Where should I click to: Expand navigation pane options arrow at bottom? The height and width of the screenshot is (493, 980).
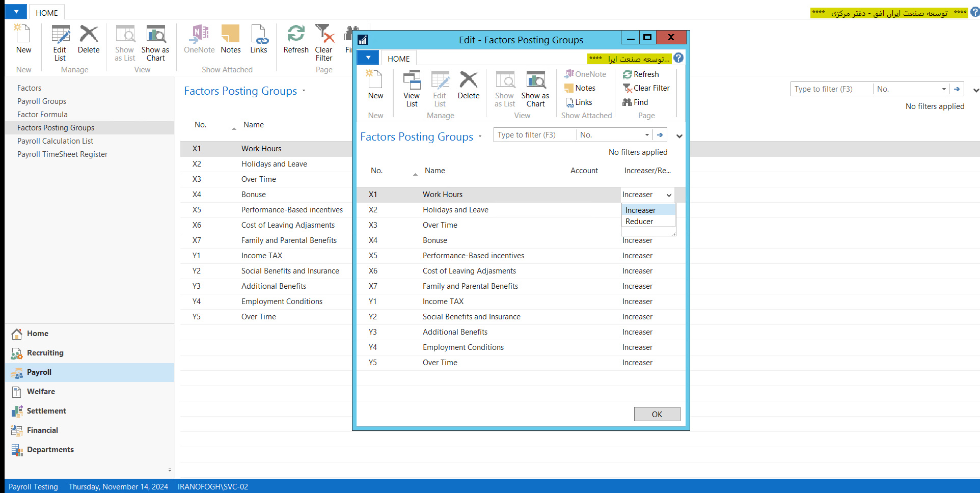point(170,470)
